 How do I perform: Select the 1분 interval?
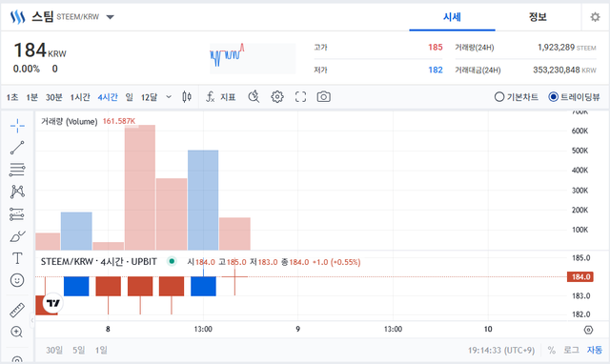point(31,97)
